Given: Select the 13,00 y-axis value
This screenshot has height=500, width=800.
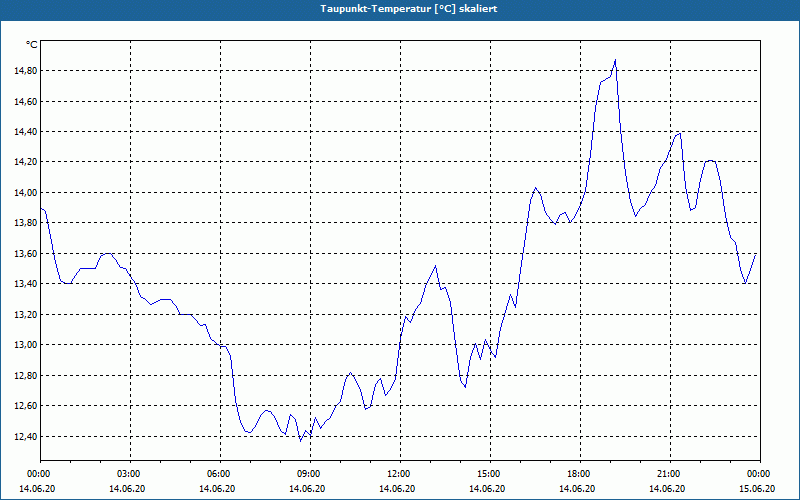Looking at the screenshot, I should coord(26,345).
